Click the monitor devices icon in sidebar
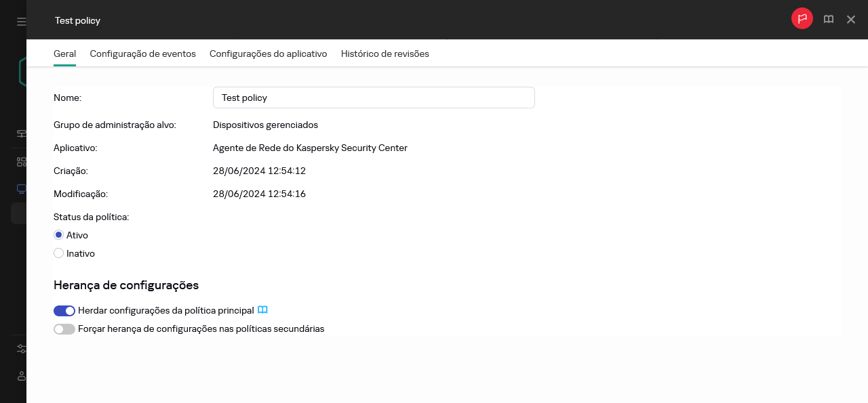Screen dimensions: 868x403 pos(22,189)
